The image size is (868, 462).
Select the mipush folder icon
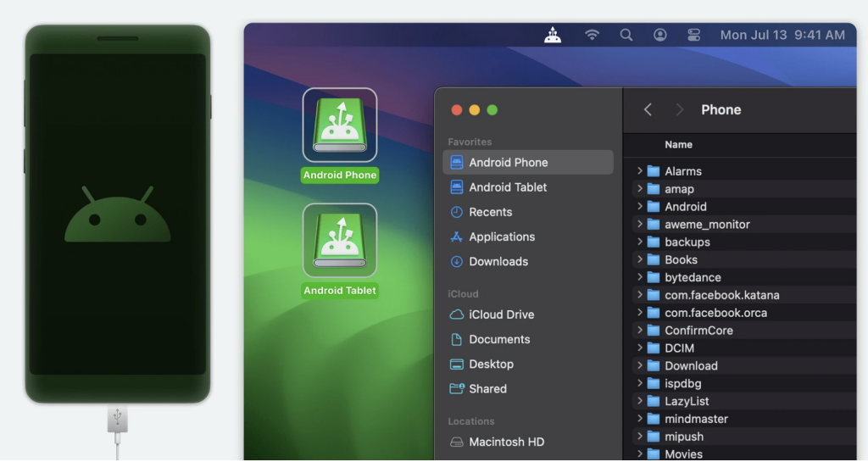pos(654,437)
